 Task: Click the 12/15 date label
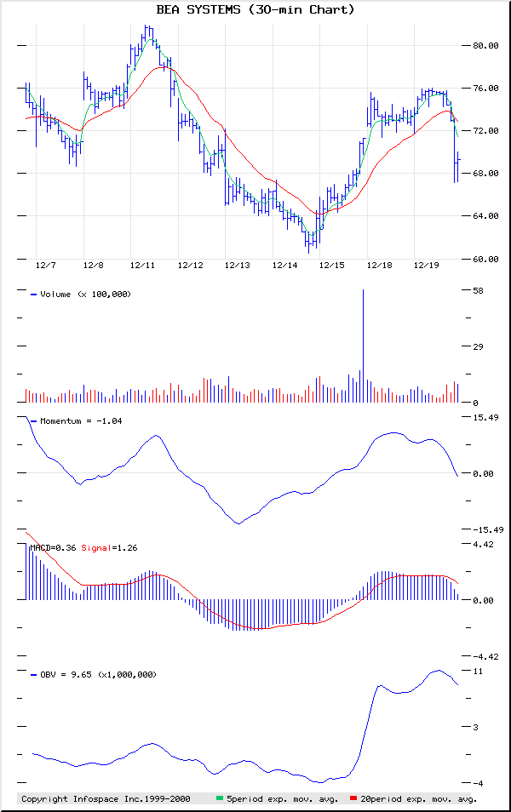331,266
